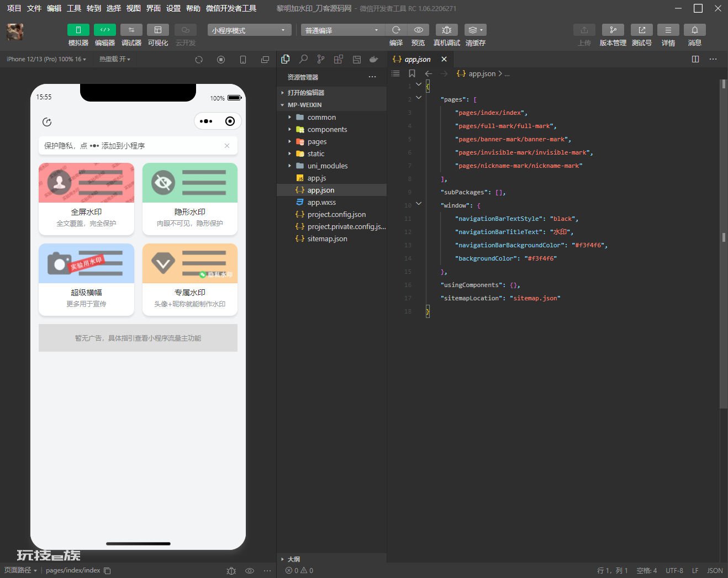This screenshot has width=728, height=578.
Task: Open the details (详情) panel
Action: point(668,30)
